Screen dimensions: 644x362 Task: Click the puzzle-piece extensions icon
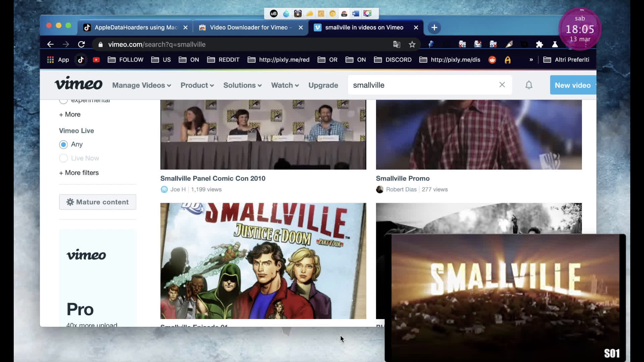(x=539, y=44)
